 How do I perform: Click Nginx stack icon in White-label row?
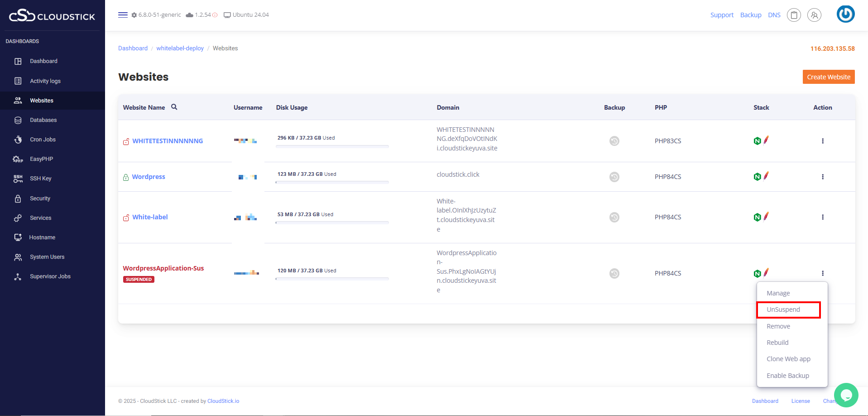click(757, 217)
